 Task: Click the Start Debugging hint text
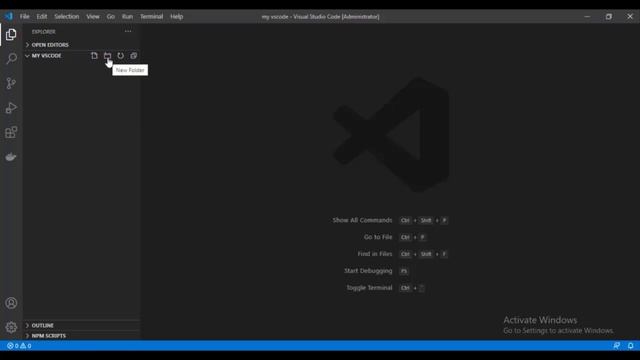point(368,271)
